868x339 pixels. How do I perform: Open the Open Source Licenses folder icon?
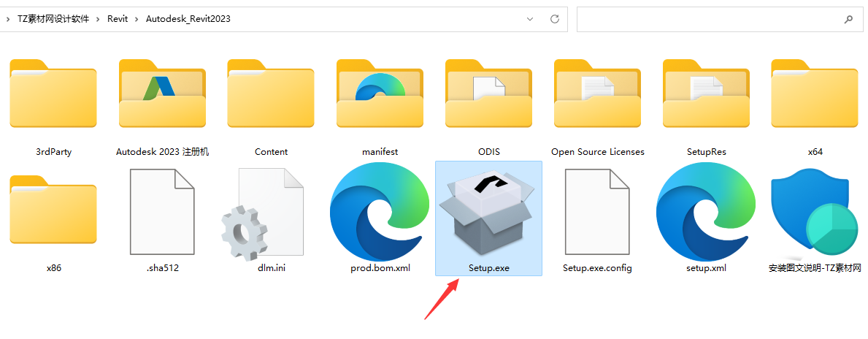597,93
